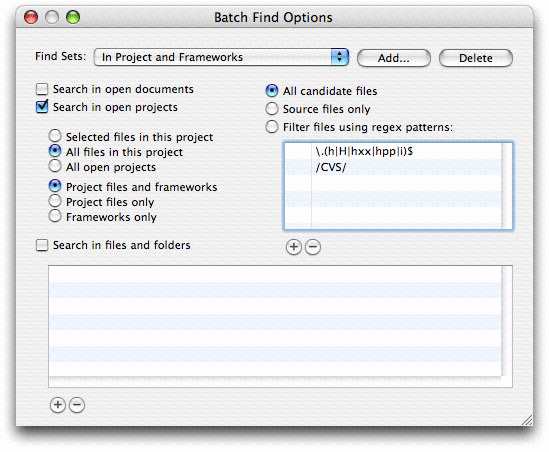Uncheck Search in open projects
This screenshot has height=452, width=549.
[x=42, y=107]
